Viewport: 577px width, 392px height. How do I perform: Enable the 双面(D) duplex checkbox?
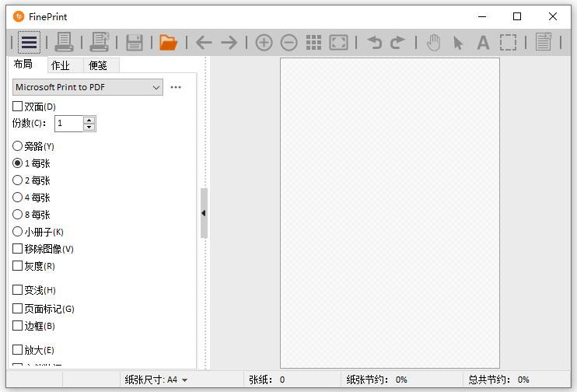(x=17, y=107)
